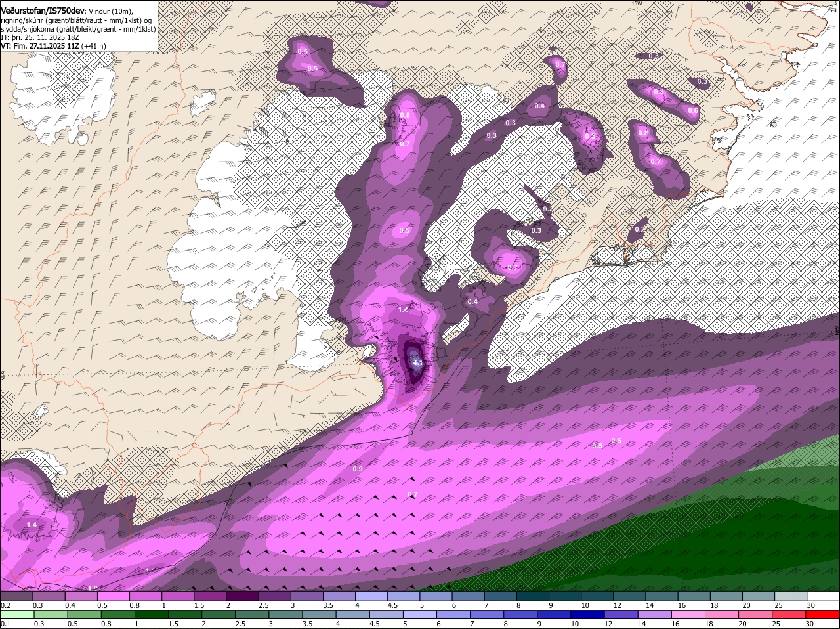Screen dimensions: 840x629
Task: Pick upper legend swatch starting at 3.5
Action: click(x=339, y=596)
